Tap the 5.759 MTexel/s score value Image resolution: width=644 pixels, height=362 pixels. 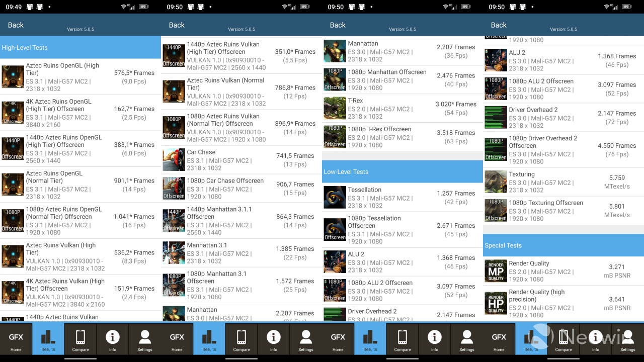coord(617,182)
